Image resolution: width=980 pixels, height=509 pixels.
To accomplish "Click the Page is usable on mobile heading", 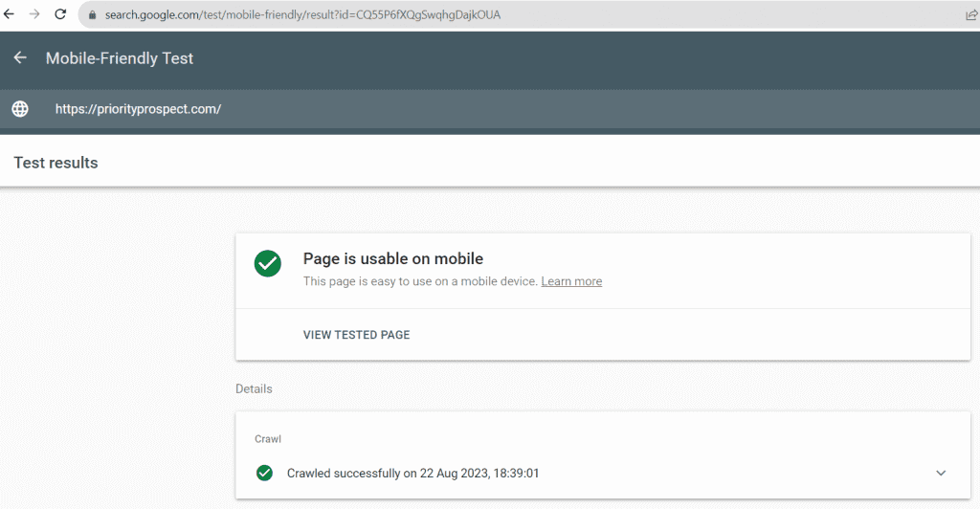I will coord(393,258).
